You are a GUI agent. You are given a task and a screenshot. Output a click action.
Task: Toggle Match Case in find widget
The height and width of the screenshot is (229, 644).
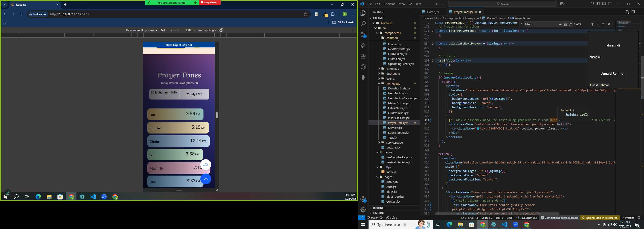[561, 24]
